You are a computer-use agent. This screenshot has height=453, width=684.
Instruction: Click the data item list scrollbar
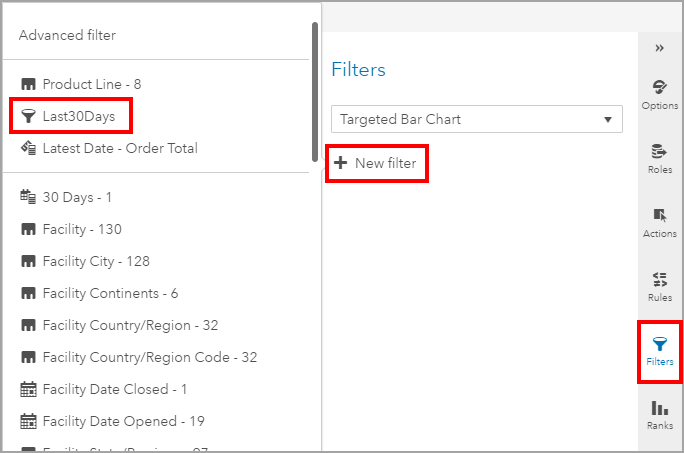[316, 90]
